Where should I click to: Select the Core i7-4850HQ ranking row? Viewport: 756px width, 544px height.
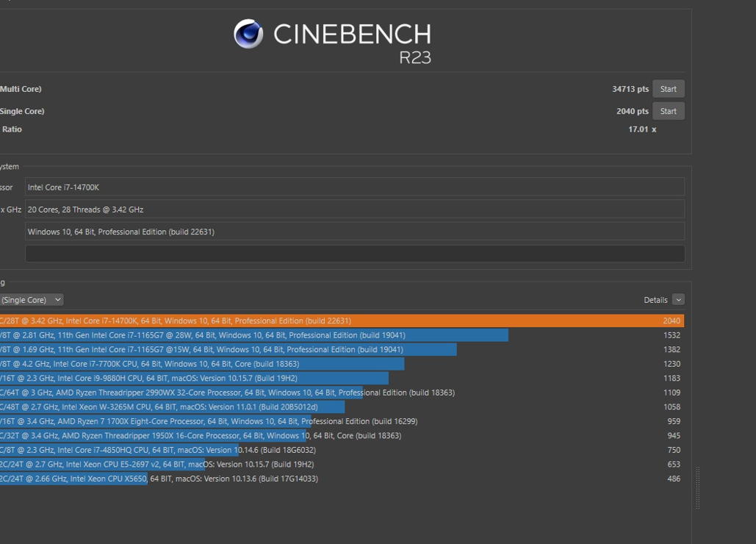point(342,450)
